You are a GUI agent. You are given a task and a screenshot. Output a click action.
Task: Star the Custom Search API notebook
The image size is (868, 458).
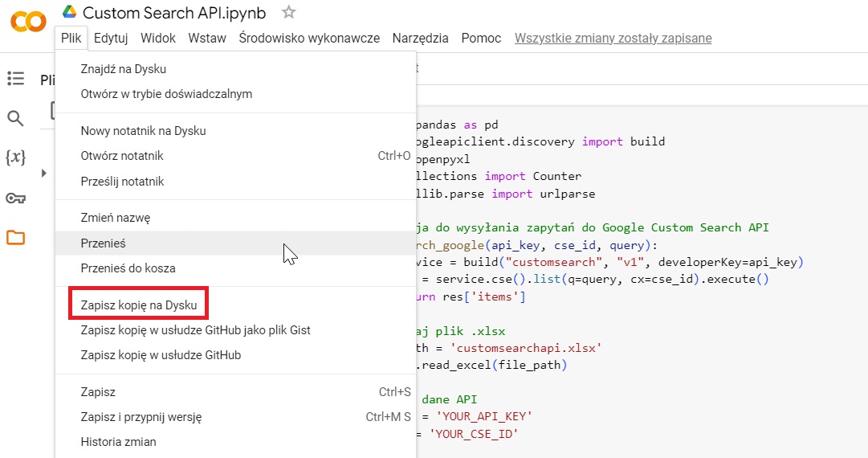coord(288,12)
